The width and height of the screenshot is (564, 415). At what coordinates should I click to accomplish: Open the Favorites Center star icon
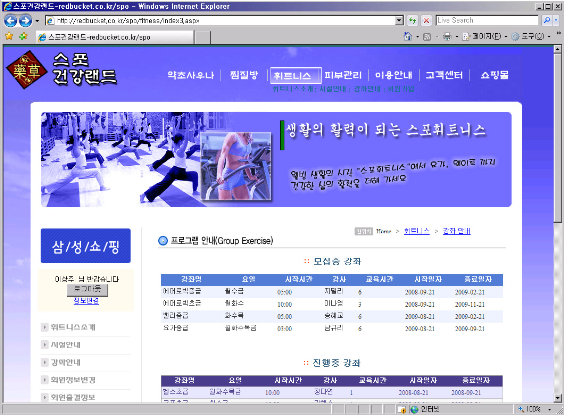point(9,36)
